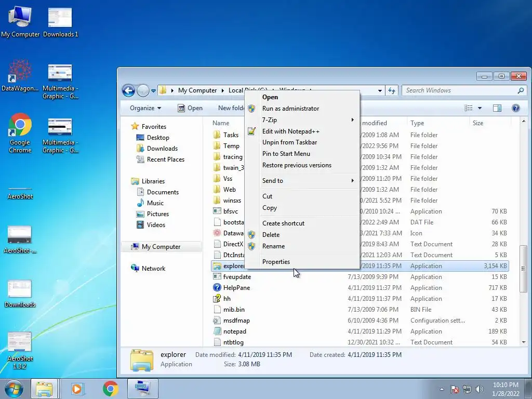Open the address bar history dropdown

[x=380, y=90]
